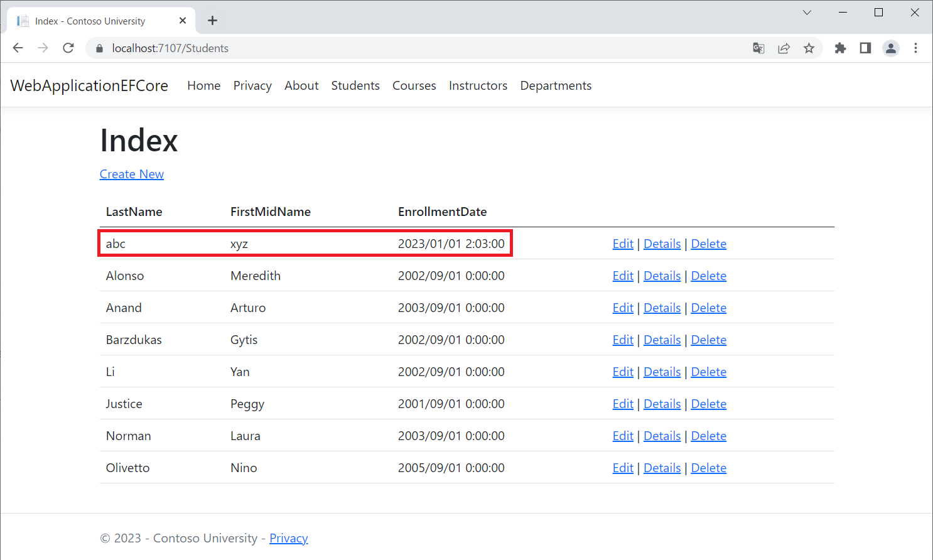Image resolution: width=933 pixels, height=560 pixels.
Task: Reload the page with refresh icon
Action: pos(68,48)
